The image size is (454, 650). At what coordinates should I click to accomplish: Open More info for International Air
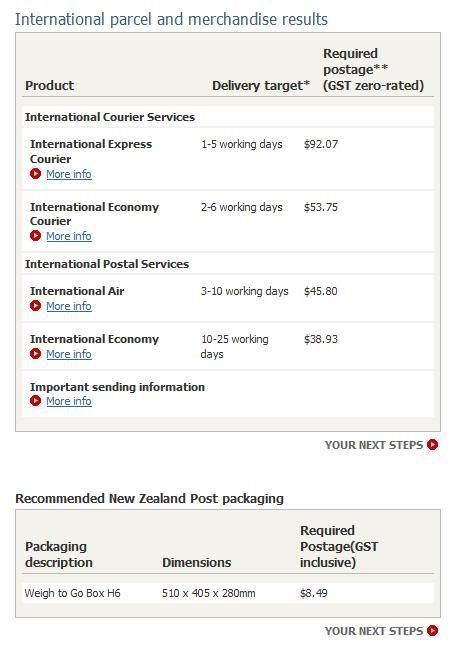point(69,306)
